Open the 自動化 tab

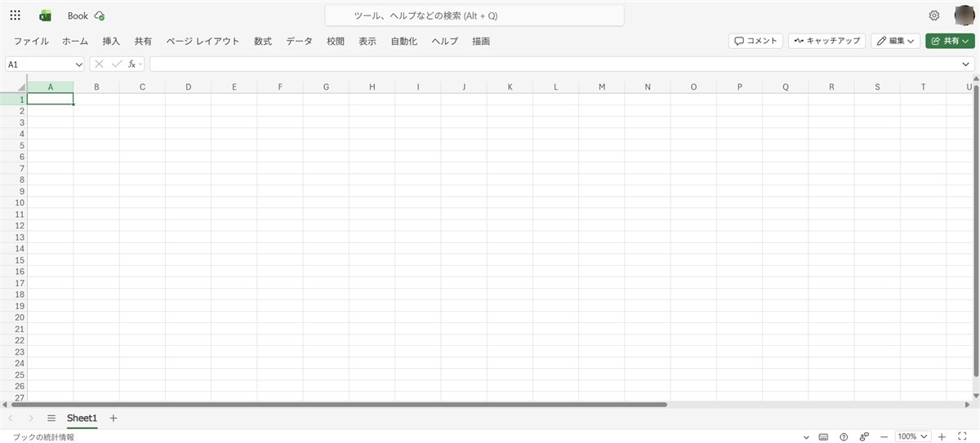click(x=403, y=41)
